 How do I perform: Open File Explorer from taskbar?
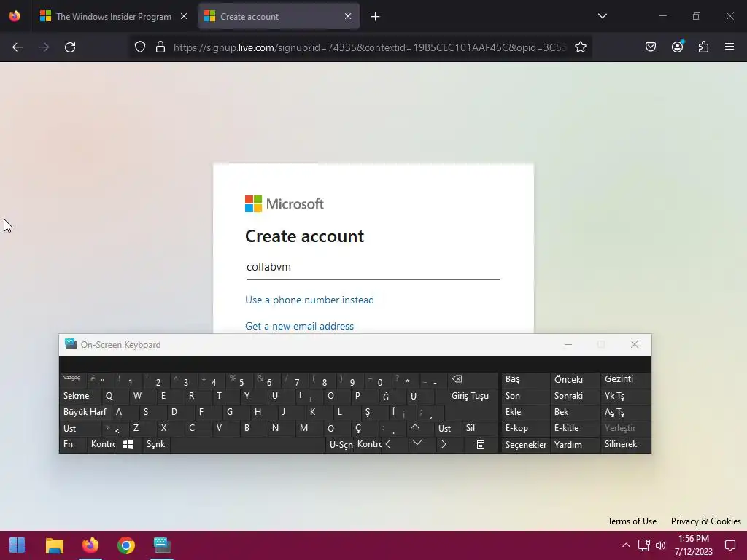click(54, 545)
